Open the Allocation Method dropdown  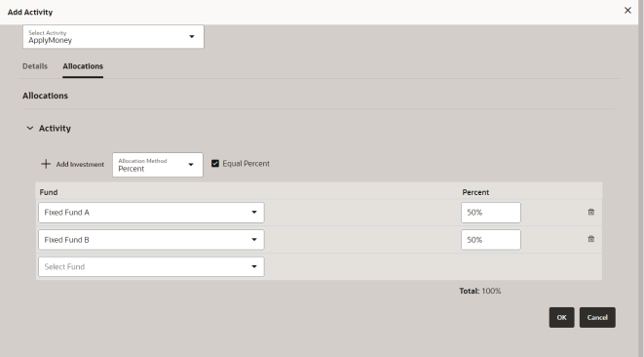pyautogui.click(x=158, y=165)
